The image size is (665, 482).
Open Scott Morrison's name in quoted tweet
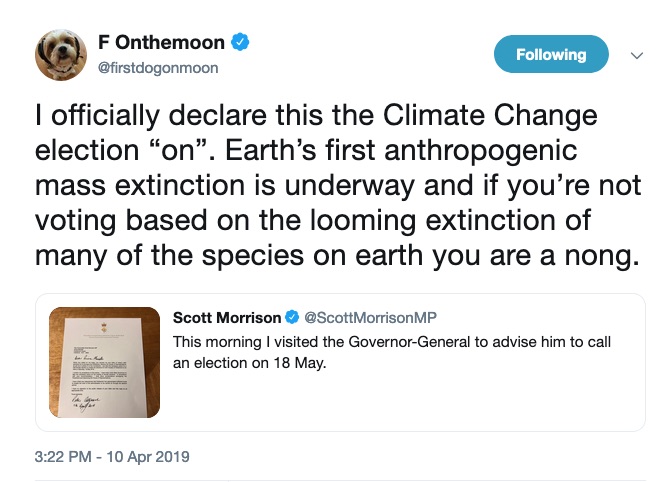pos(228,318)
